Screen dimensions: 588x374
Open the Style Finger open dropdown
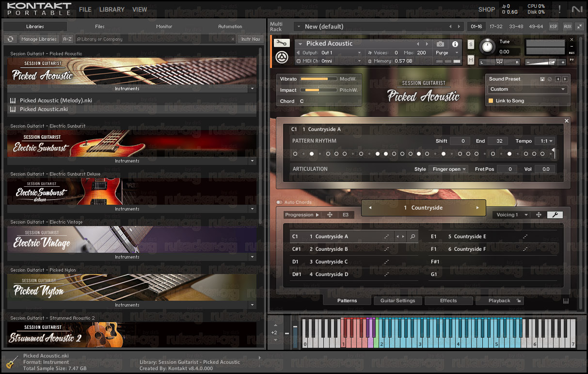click(x=448, y=169)
